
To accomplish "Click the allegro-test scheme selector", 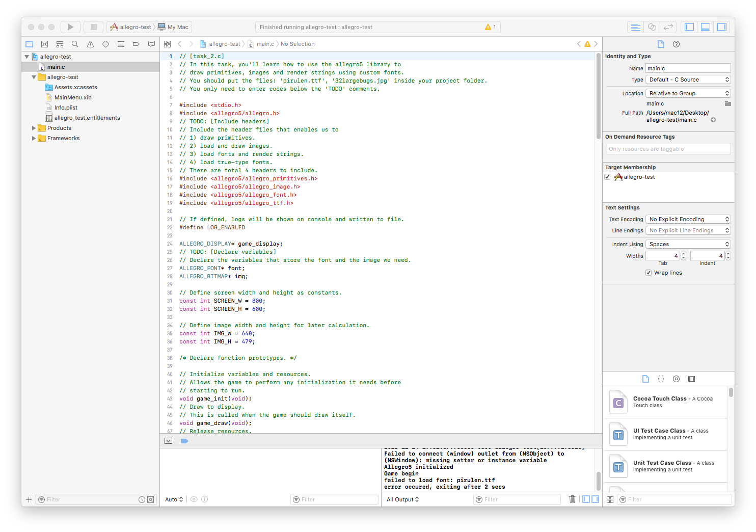I will (131, 27).
